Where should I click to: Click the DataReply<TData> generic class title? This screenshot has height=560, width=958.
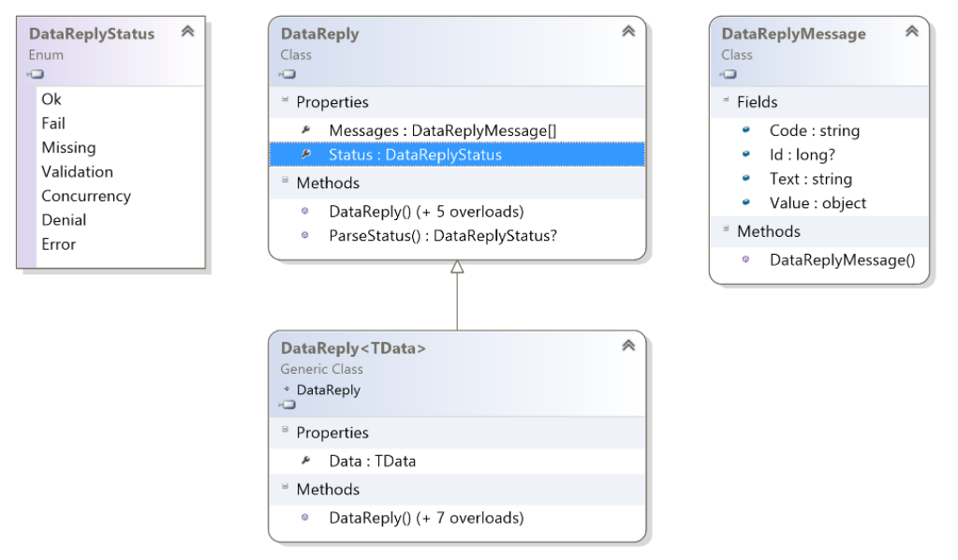click(353, 348)
